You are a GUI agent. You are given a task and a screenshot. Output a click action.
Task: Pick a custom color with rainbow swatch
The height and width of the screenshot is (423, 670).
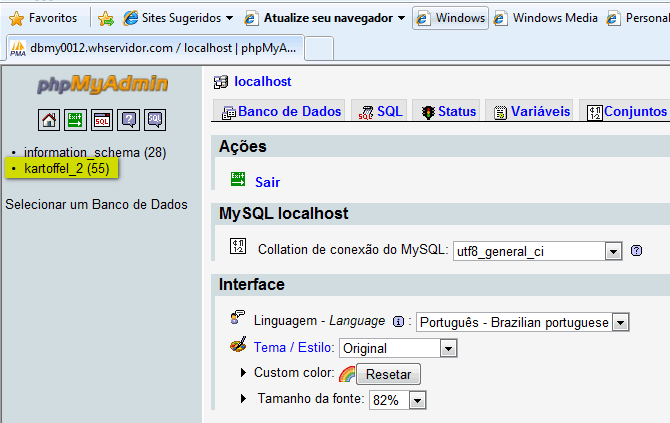[347, 375]
